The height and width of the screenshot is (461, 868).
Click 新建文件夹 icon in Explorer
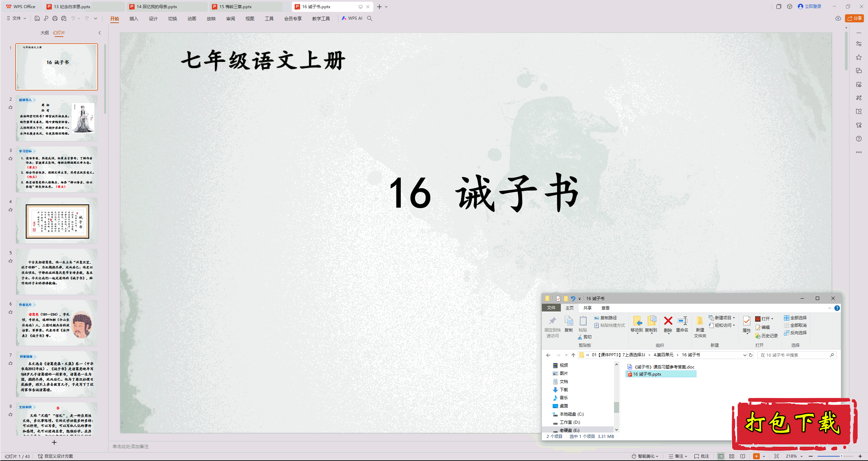coord(700,327)
